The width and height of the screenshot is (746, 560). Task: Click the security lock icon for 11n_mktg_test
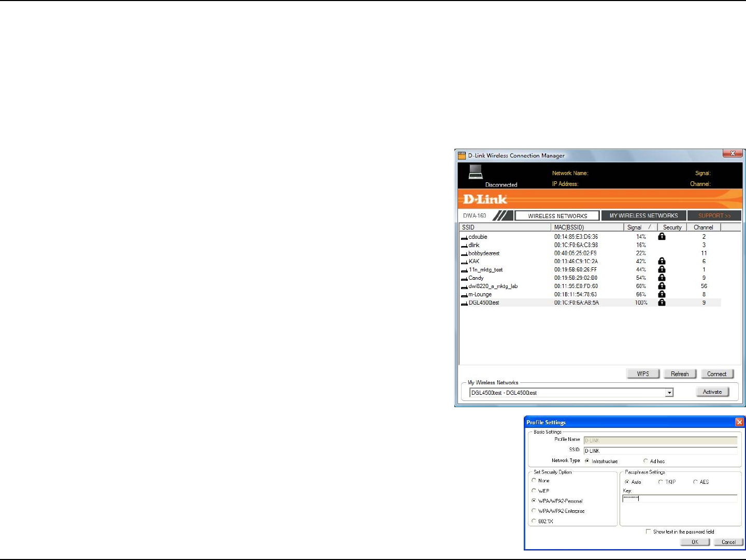point(662,269)
